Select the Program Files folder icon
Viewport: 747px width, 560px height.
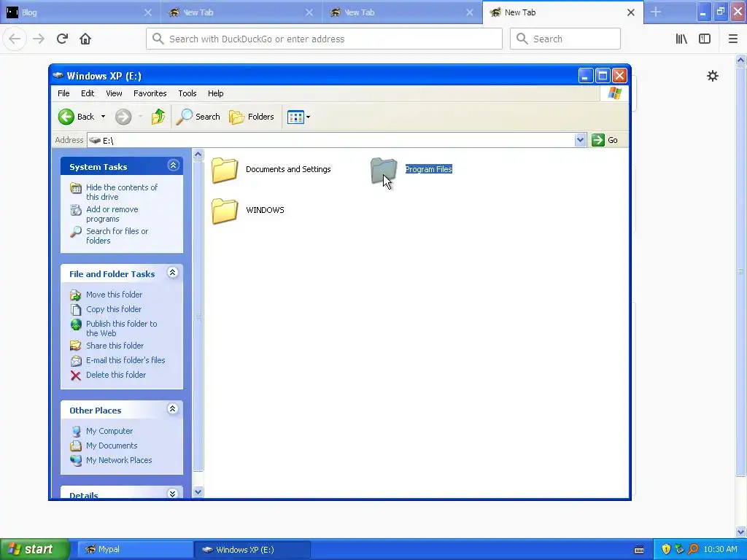384,171
